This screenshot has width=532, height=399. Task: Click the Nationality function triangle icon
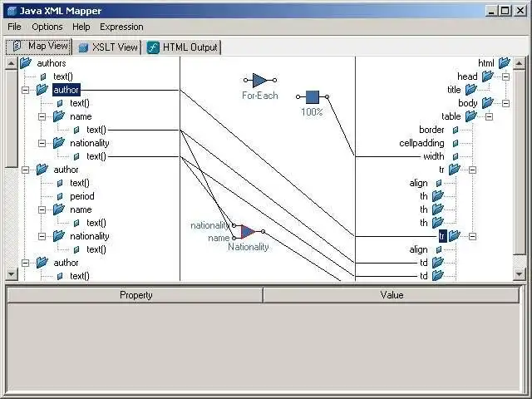tap(248, 232)
